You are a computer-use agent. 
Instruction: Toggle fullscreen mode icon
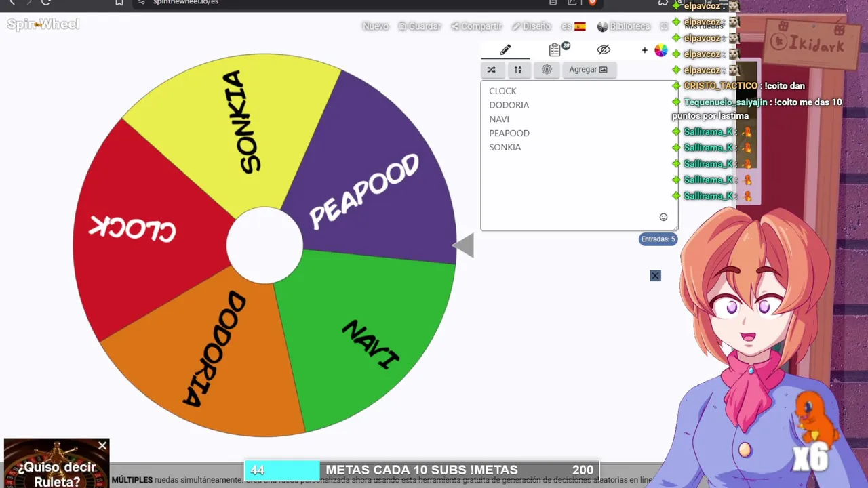coord(664,26)
